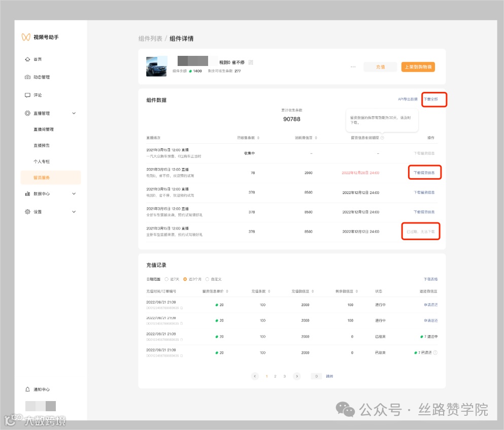Click the API导出数据 link
This screenshot has width=504, height=430.
408,100
